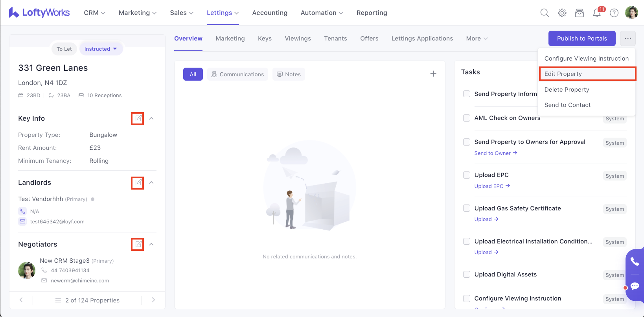Image resolution: width=644 pixels, height=317 pixels.
Task: Click the search magnifier icon
Action: [x=545, y=13]
